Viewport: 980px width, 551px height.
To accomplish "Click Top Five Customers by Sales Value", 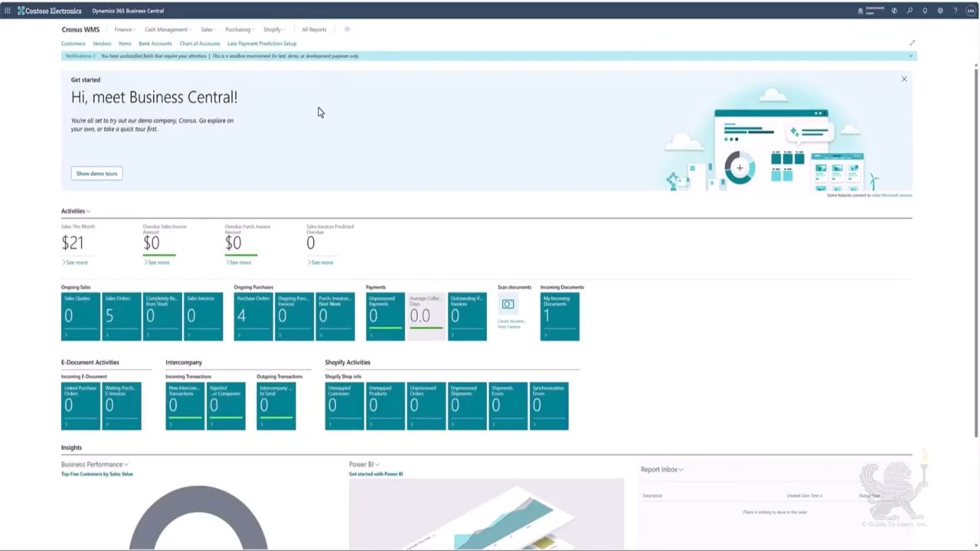I will point(97,474).
